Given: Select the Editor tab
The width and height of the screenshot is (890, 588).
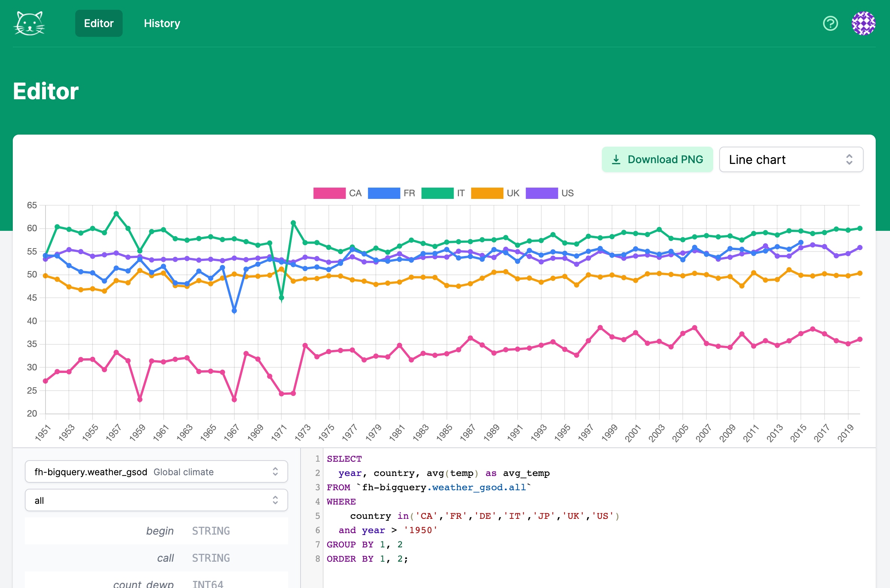Looking at the screenshot, I should [x=99, y=23].
